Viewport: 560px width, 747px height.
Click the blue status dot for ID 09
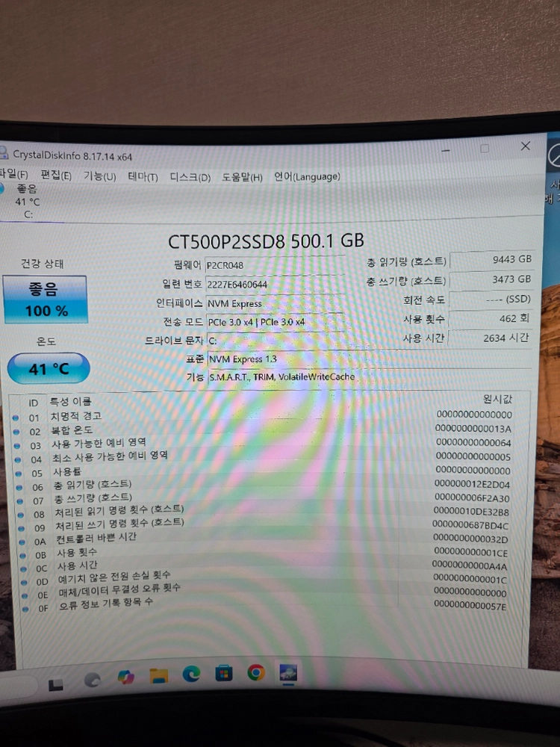click(x=22, y=529)
